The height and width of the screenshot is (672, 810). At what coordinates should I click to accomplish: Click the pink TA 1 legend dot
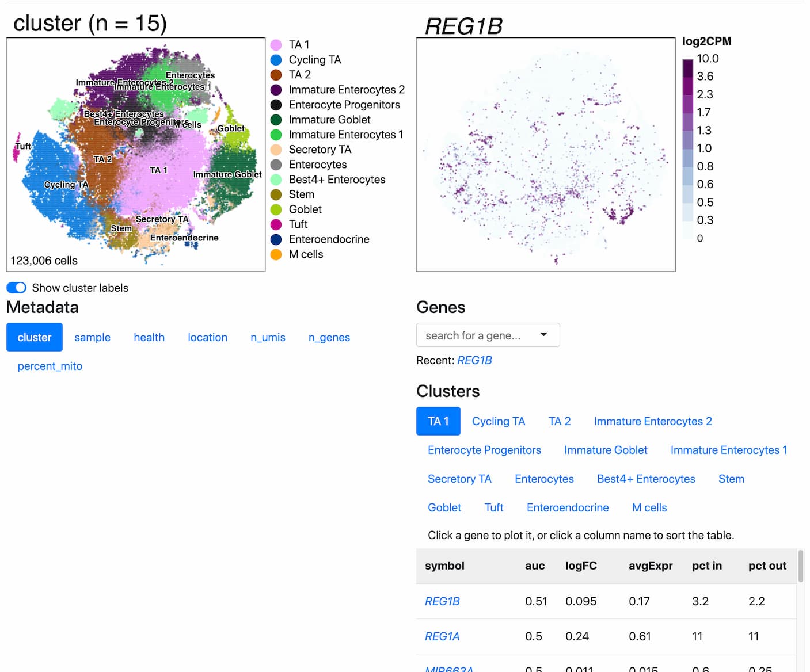pos(276,45)
